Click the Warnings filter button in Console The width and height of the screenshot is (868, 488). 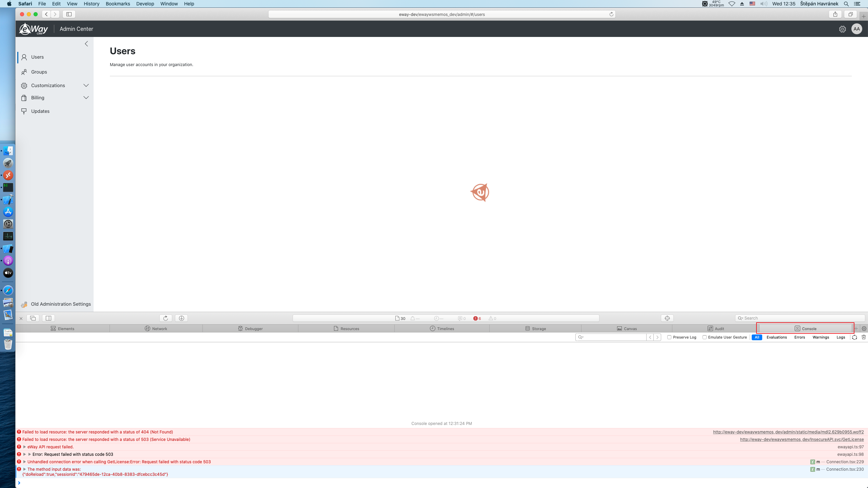(821, 337)
